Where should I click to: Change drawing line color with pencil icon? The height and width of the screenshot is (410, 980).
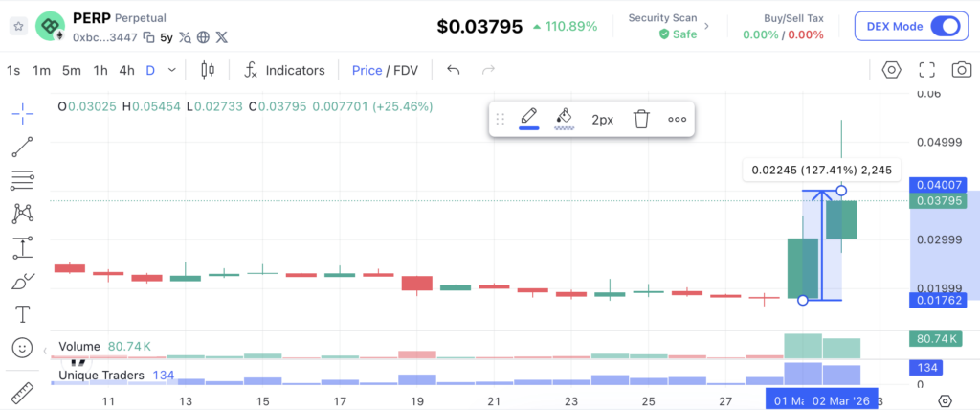[x=528, y=118]
